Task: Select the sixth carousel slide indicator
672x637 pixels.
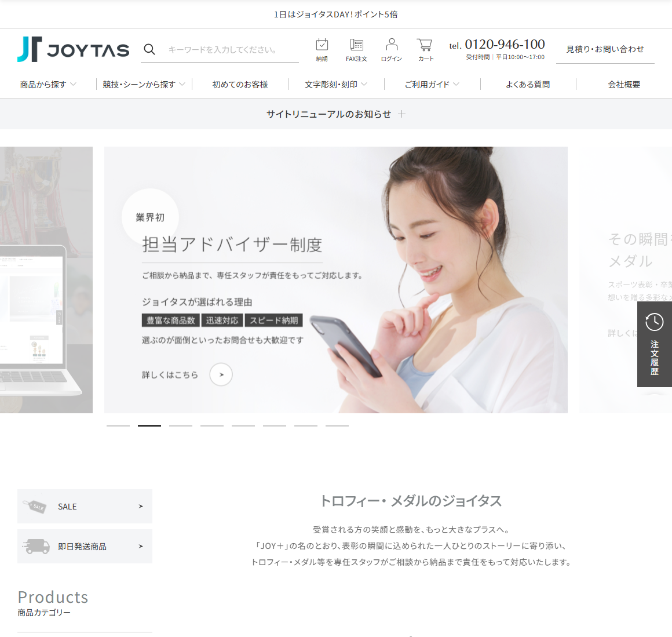Action: point(275,425)
